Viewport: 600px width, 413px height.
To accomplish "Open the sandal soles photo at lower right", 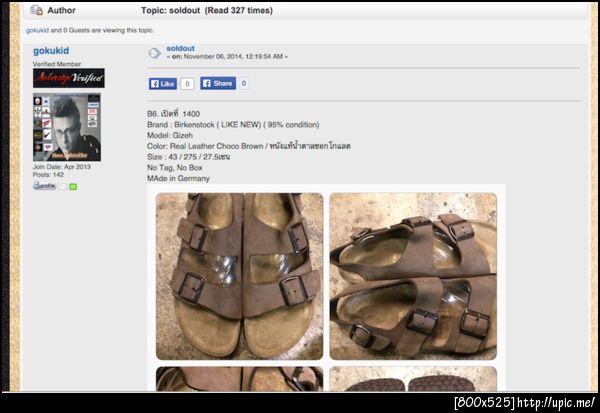I will click(413, 379).
